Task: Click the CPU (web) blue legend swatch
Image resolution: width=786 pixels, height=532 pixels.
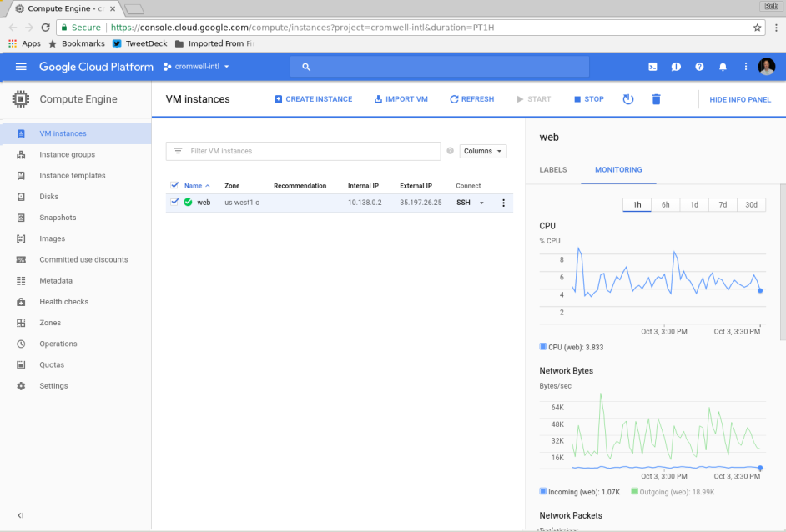Action: 543,347
